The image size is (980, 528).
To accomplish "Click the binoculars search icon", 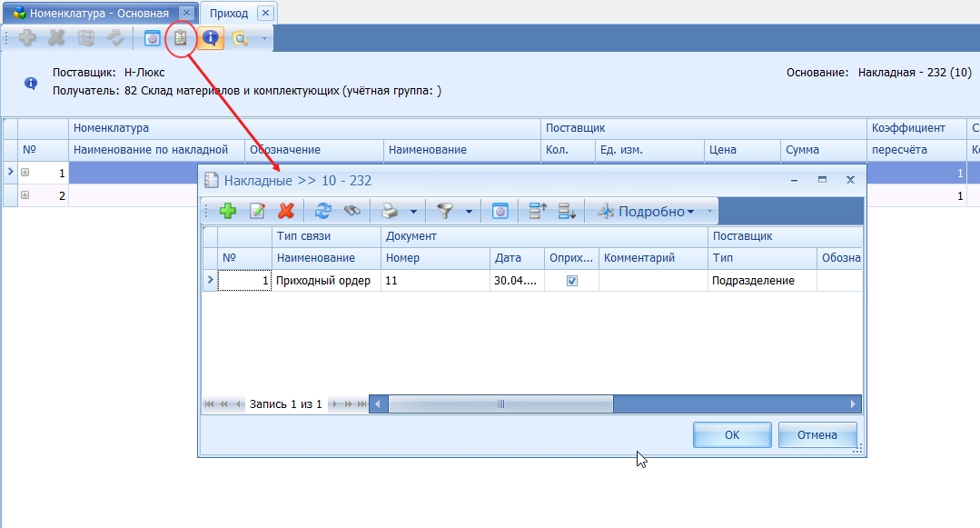I will point(351,211).
